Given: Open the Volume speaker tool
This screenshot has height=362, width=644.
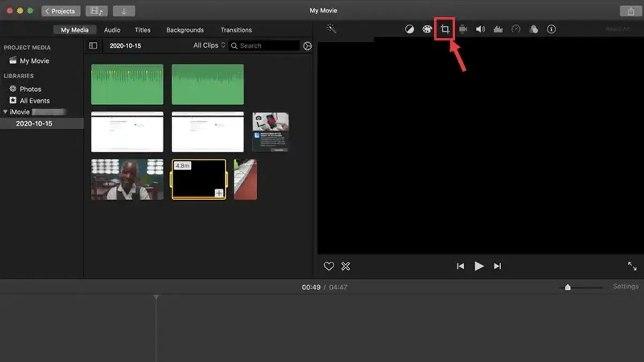Looking at the screenshot, I should pos(480,29).
